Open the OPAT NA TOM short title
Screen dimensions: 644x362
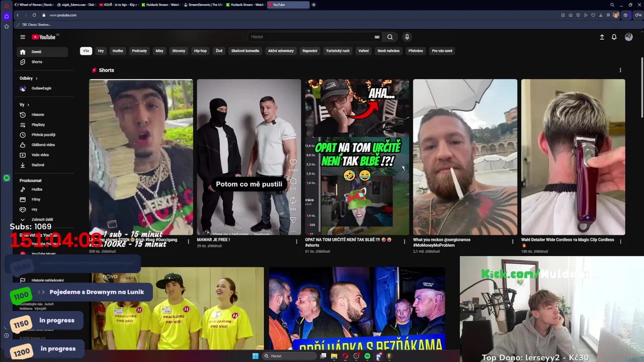(348, 242)
